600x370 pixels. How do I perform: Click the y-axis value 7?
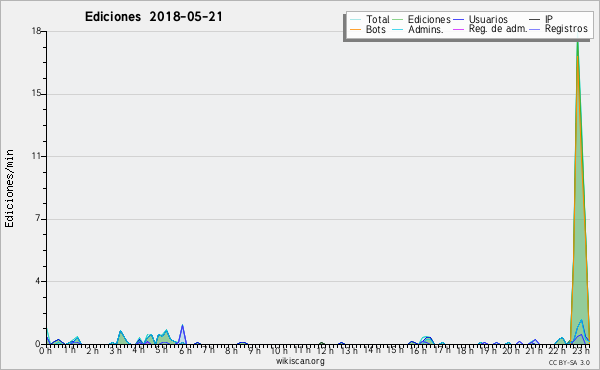click(38, 218)
